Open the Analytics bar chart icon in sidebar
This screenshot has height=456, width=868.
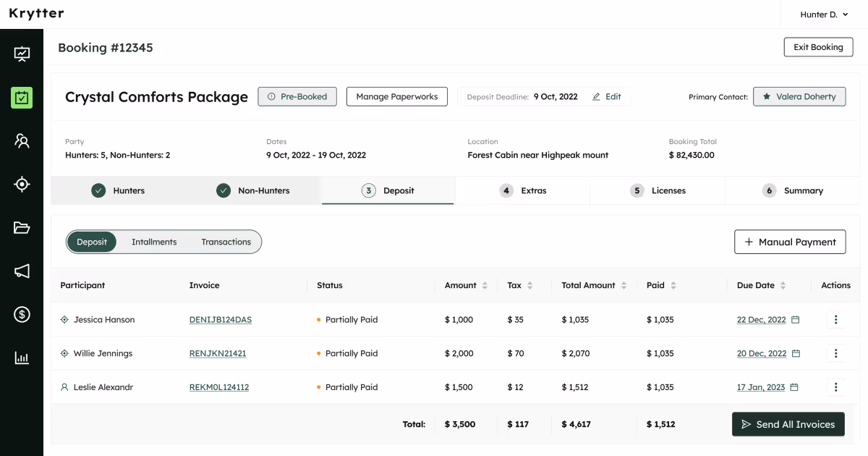(22, 358)
